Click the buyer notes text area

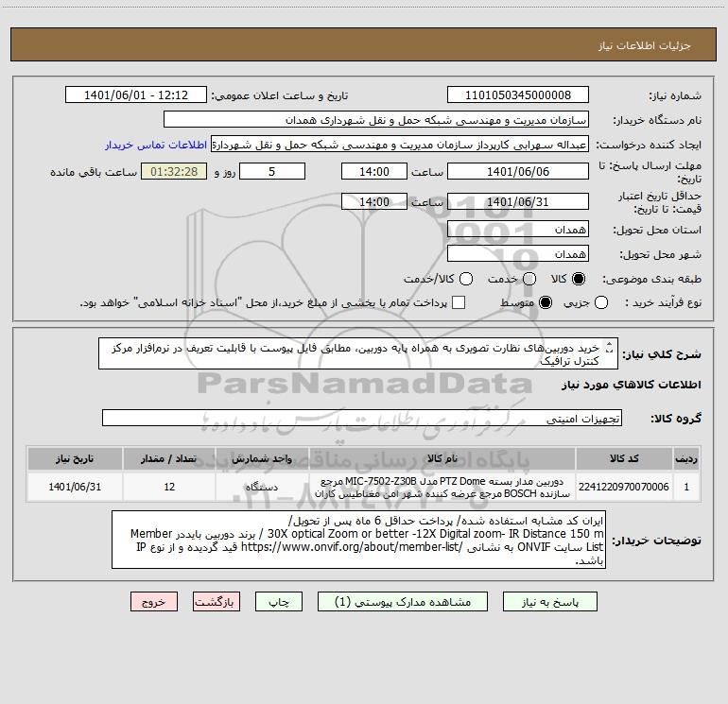click(358, 540)
